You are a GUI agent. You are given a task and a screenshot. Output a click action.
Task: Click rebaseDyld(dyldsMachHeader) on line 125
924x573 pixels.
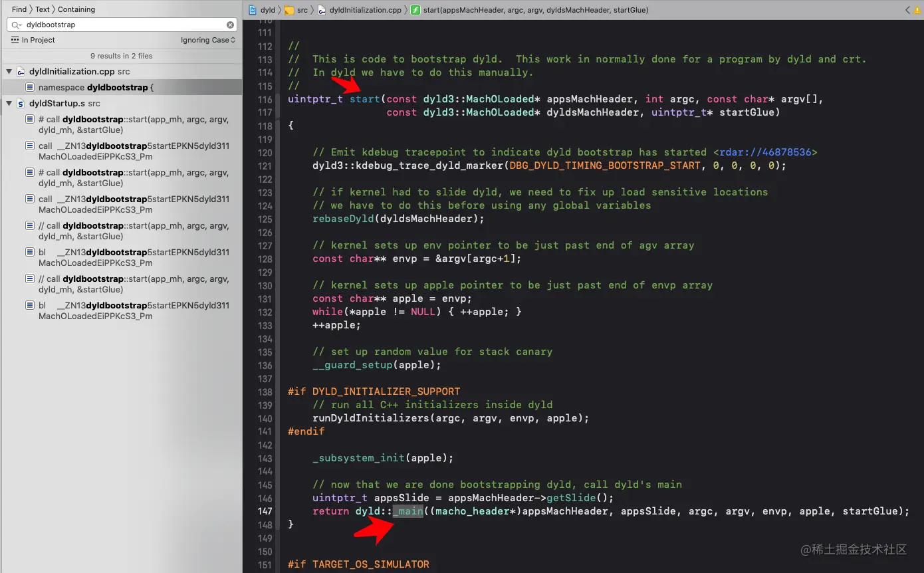pyautogui.click(x=398, y=219)
